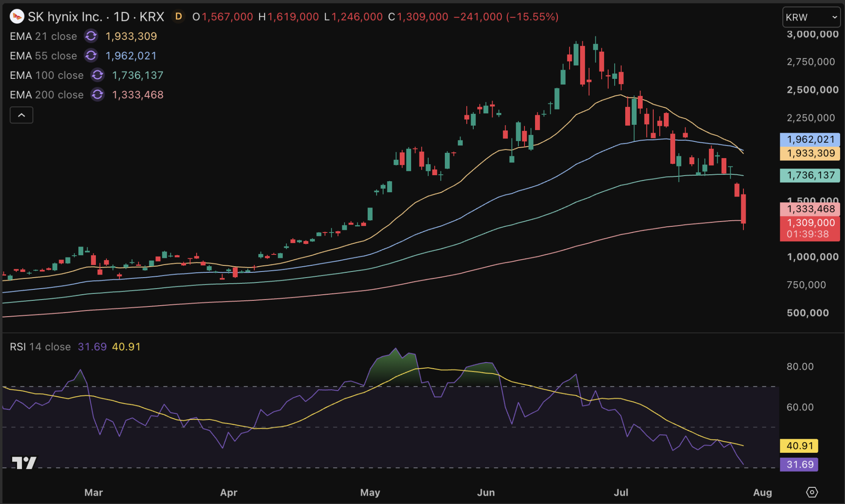Click the SK hynix Inc. symbol title
Screen dimensions: 845x504
[65, 17]
